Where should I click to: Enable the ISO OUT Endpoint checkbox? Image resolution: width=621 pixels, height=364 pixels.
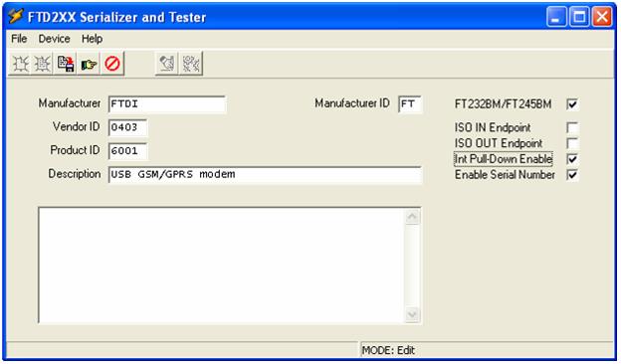[x=572, y=143]
